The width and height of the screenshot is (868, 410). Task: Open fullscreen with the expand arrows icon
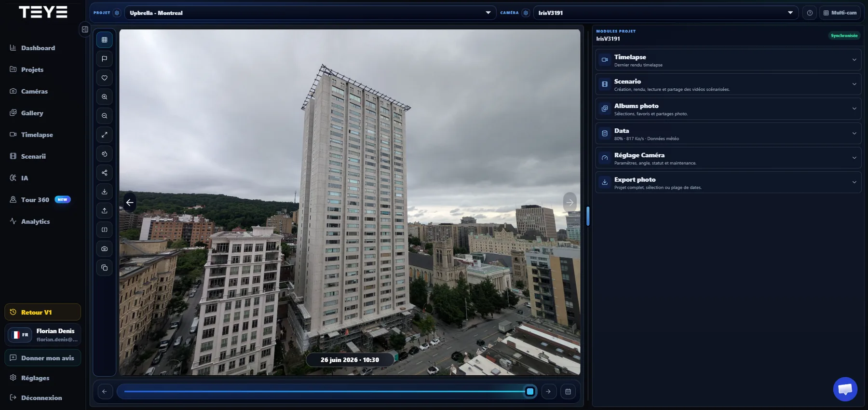point(105,135)
